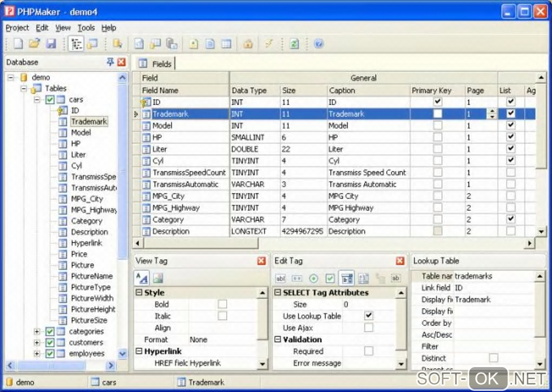Viewport: 552px width, 392px height.
Task: Pin the Database panel
Action: (x=110, y=62)
